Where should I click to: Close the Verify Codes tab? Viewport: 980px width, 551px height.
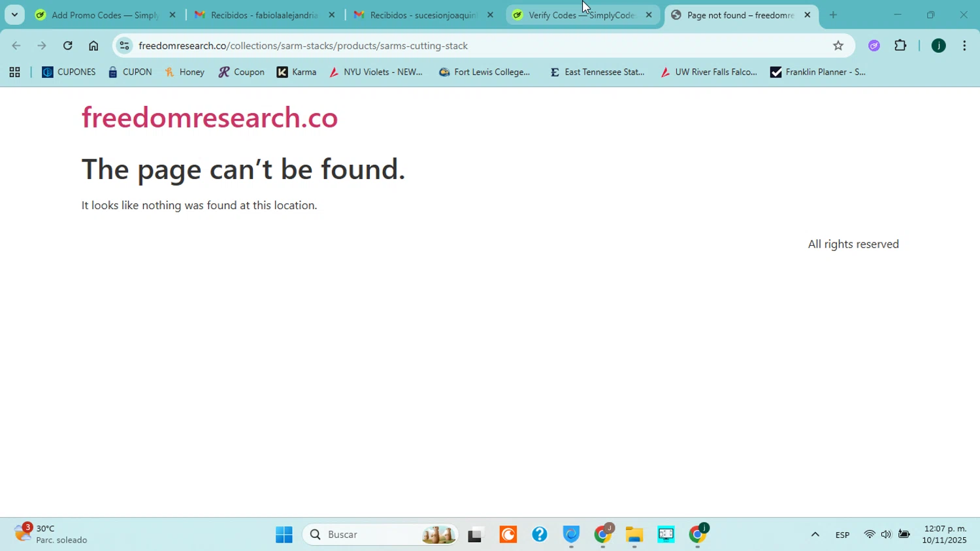click(x=649, y=14)
